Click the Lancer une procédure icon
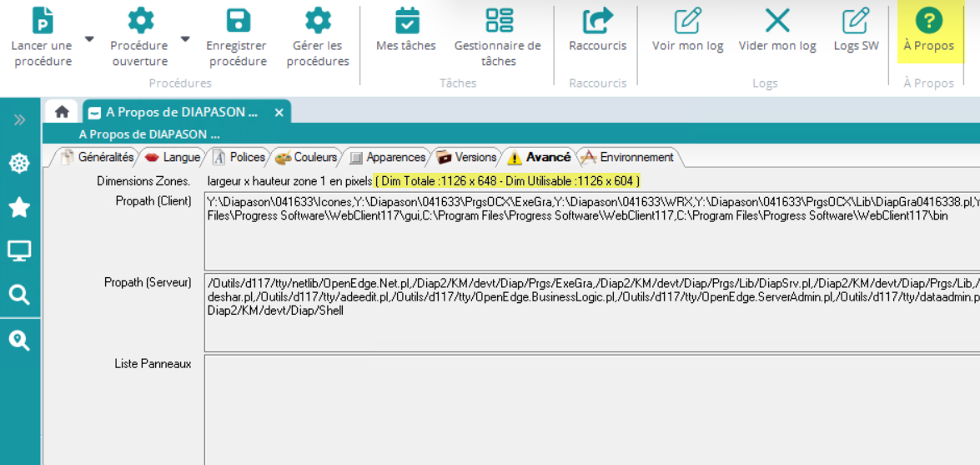This screenshot has width=980, height=465. pyautogui.click(x=42, y=21)
